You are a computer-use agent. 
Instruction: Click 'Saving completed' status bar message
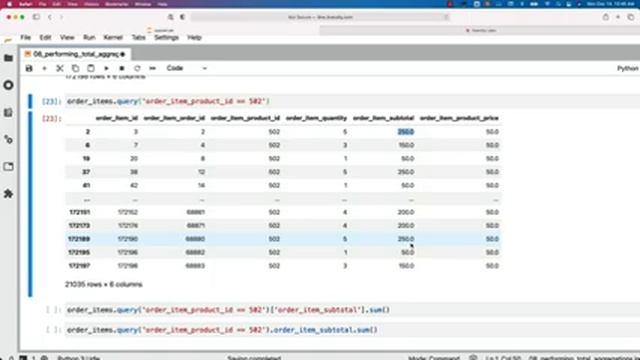click(x=254, y=358)
